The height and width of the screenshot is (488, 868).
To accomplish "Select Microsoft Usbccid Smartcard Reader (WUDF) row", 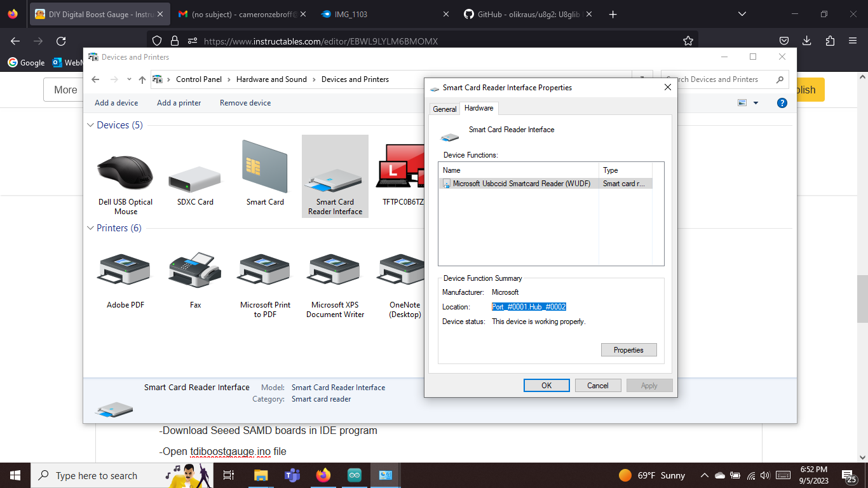I will (x=546, y=184).
